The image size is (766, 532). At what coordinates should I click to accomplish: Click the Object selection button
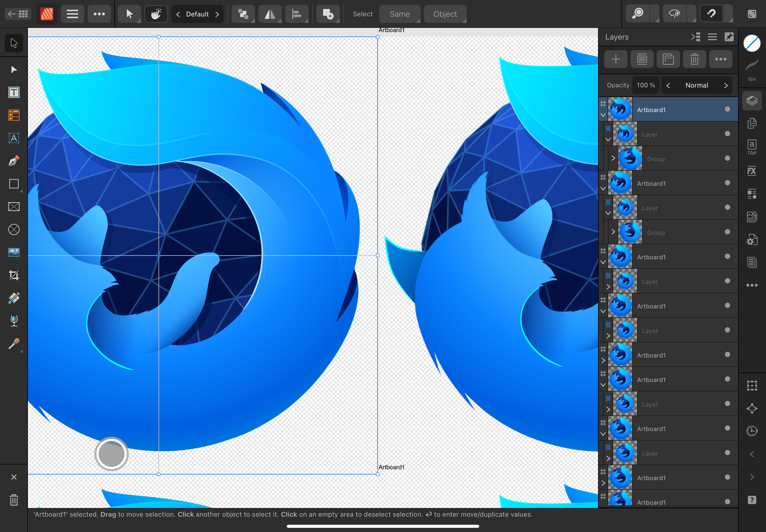(x=445, y=14)
